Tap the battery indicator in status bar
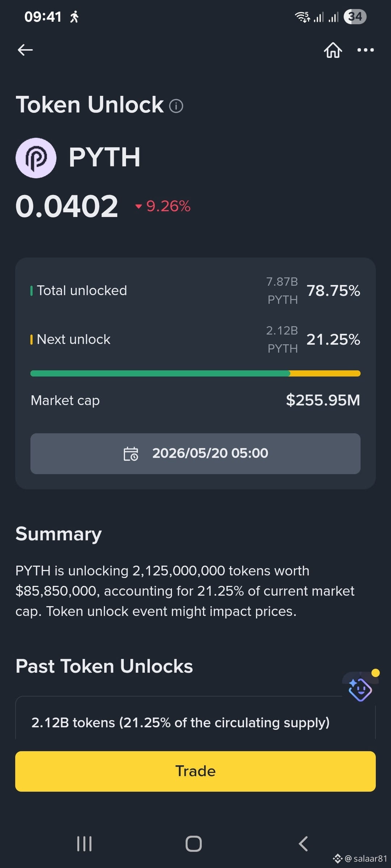391x868 pixels. coord(355,17)
